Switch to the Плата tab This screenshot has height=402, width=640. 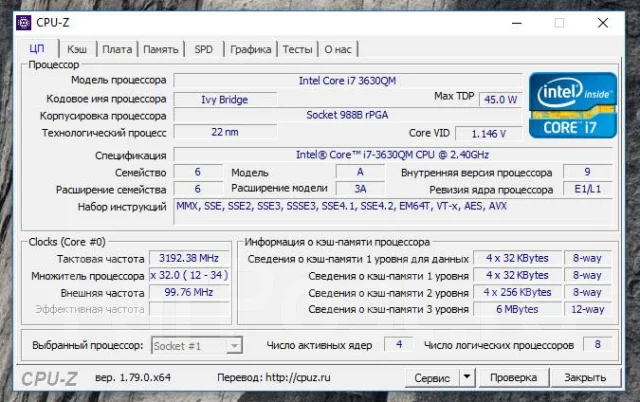pyautogui.click(x=117, y=49)
